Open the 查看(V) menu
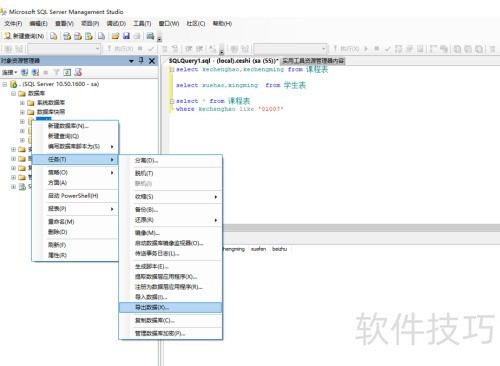The image size is (500, 366). coord(64,24)
